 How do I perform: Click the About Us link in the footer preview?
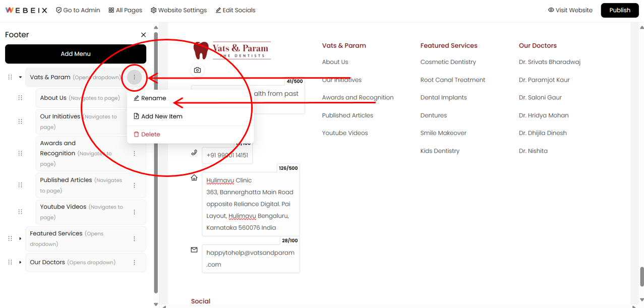pos(335,62)
